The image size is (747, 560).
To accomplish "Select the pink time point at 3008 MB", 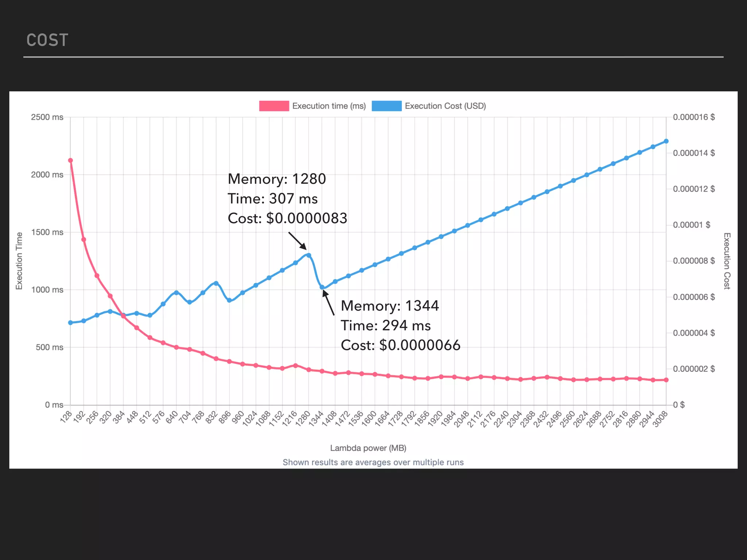I will [666, 380].
